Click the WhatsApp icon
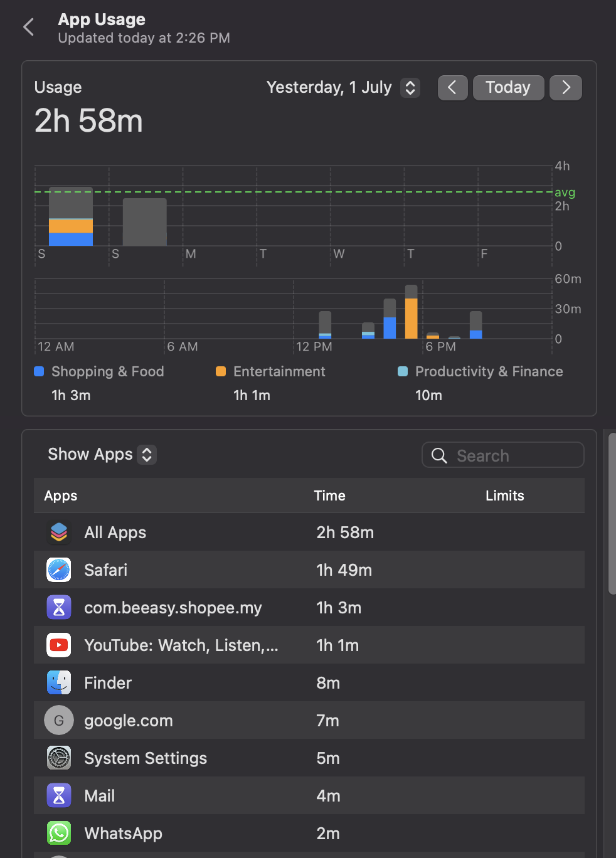 (59, 834)
